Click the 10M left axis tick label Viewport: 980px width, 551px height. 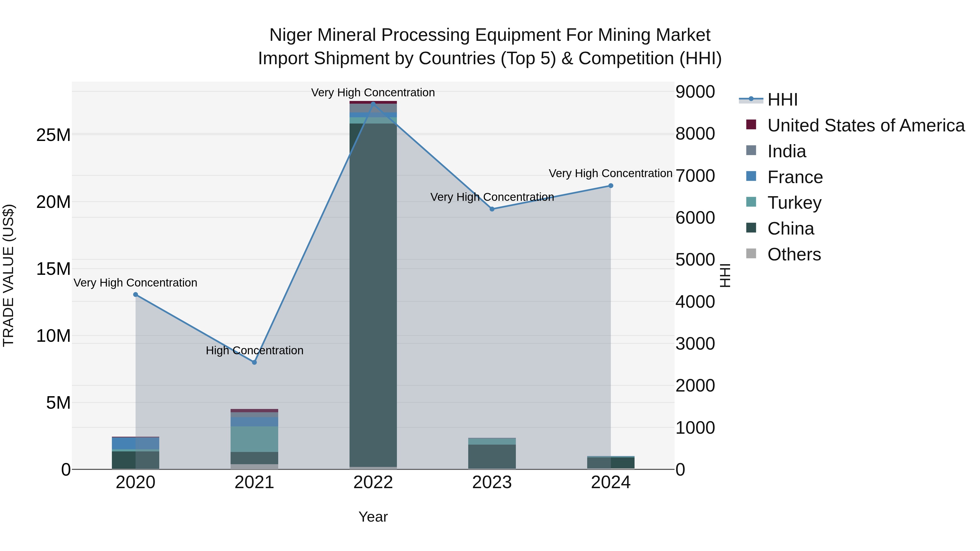click(x=54, y=336)
